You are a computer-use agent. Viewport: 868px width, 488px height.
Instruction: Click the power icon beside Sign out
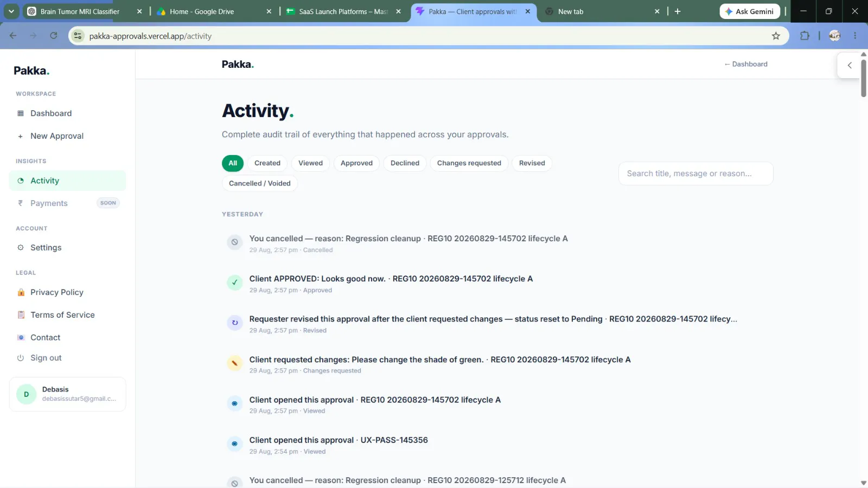pos(21,358)
